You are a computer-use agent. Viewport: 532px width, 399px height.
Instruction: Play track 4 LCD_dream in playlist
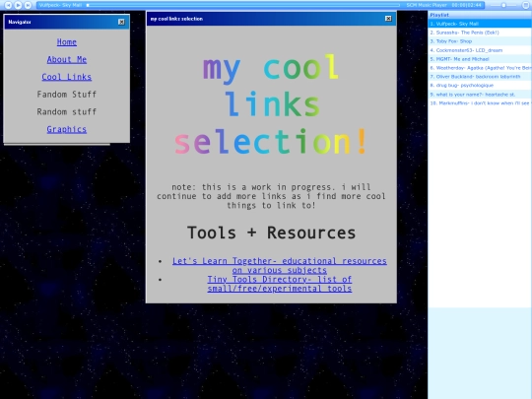[x=480, y=50]
